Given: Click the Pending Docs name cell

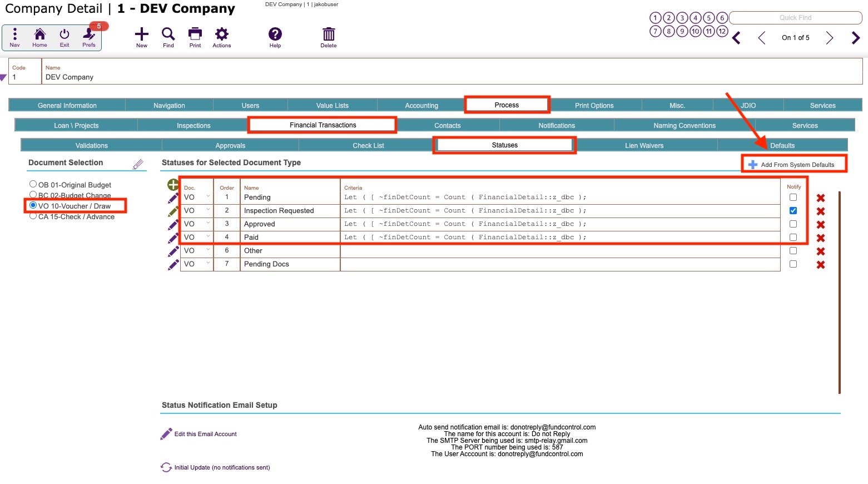Looking at the screenshot, I should coord(290,264).
